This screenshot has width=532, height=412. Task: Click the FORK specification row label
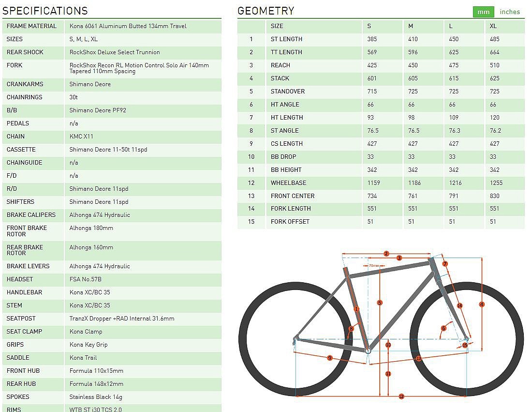tap(15, 65)
